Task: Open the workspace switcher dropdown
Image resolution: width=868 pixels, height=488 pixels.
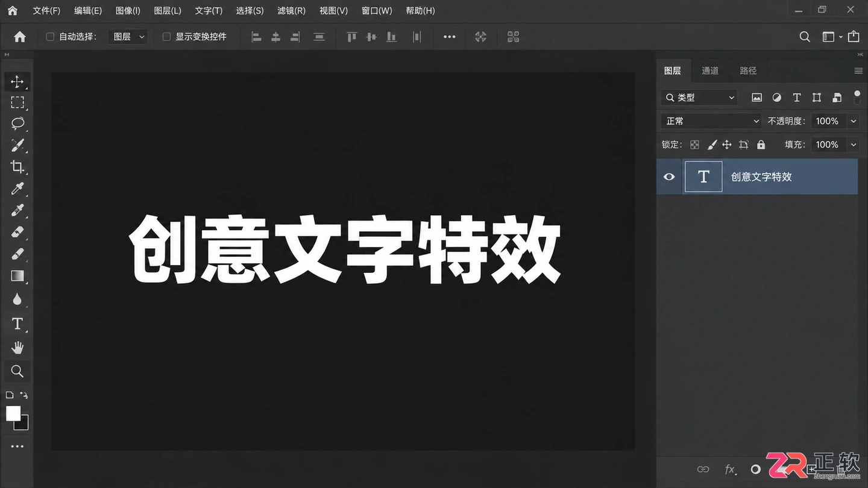Action: [832, 37]
